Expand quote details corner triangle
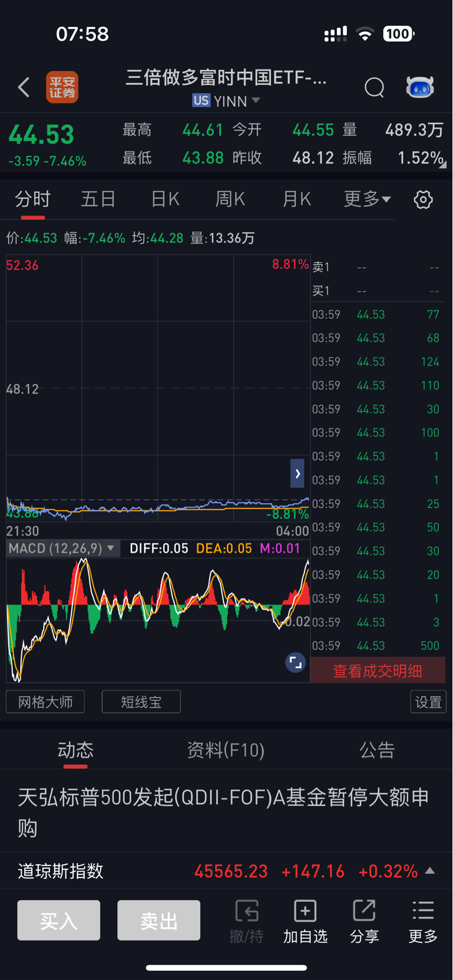453x980 pixels. (442, 165)
